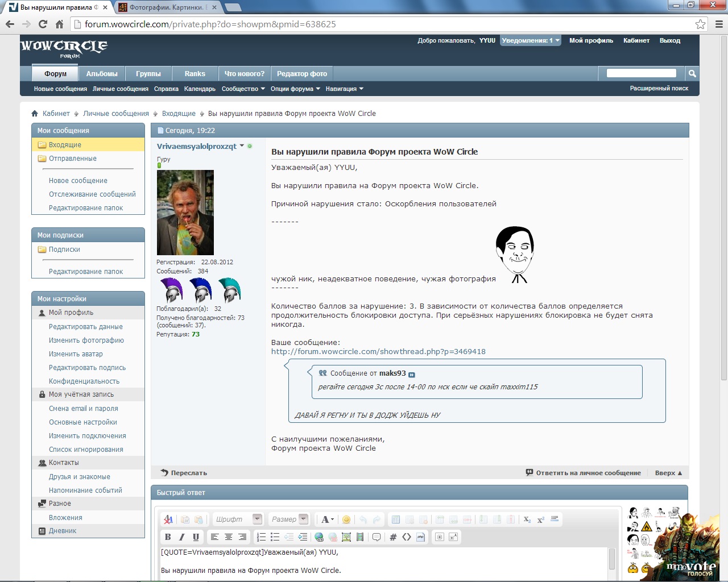
Task: Click Новое сообщение in sidebar
Action: (78, 181)
